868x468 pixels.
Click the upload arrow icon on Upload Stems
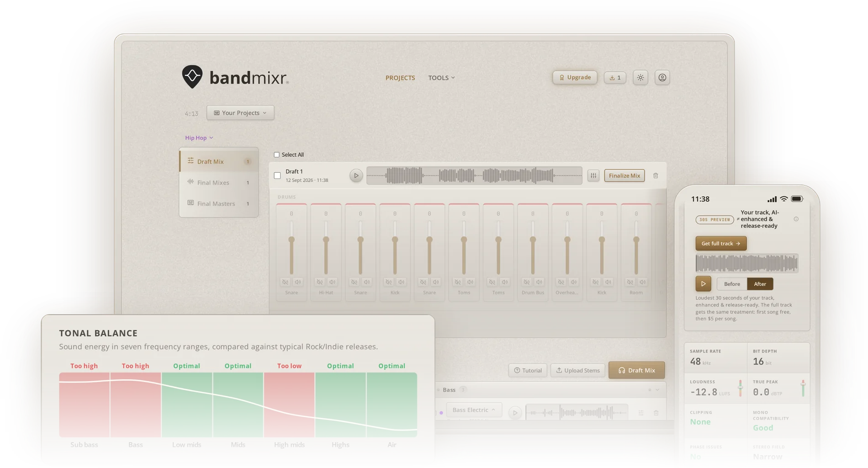559,370
